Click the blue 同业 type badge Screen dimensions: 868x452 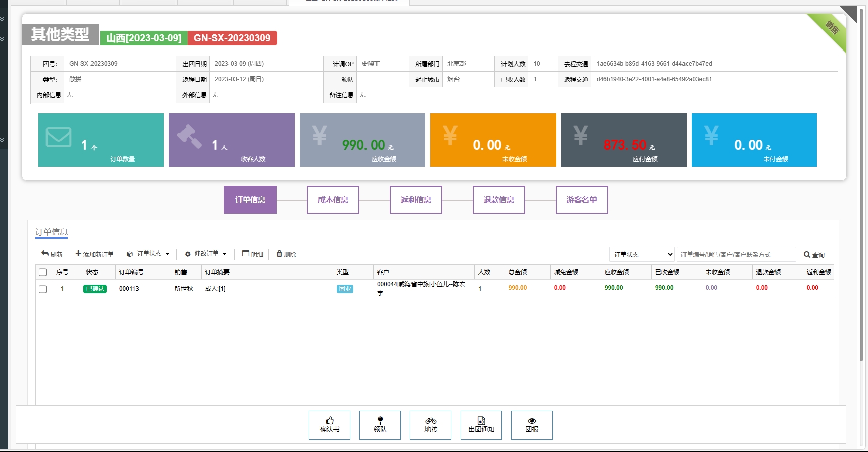[345, 289]
